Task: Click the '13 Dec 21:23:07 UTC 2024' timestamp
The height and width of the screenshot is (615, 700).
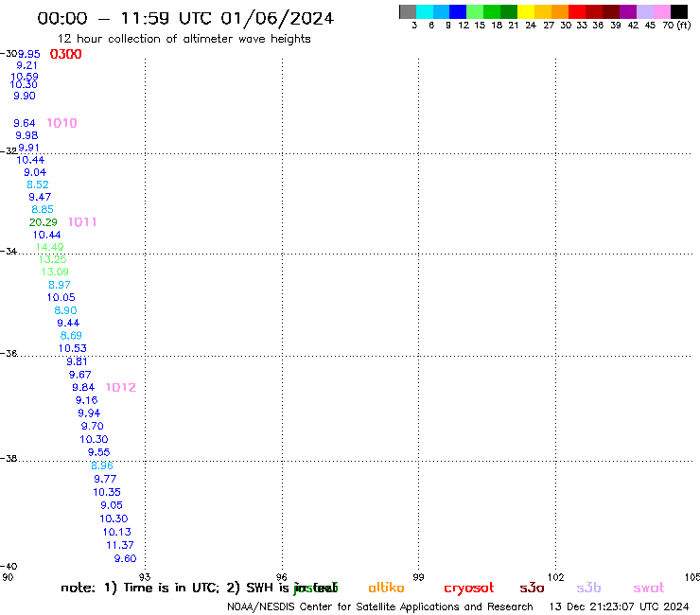Action: click(620, 606)
